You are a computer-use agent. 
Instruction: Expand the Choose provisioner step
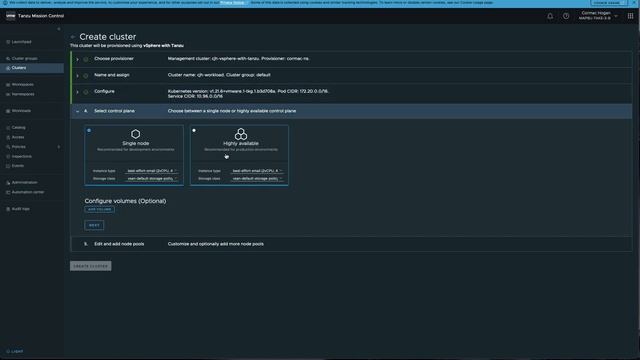tap(78, 59)
